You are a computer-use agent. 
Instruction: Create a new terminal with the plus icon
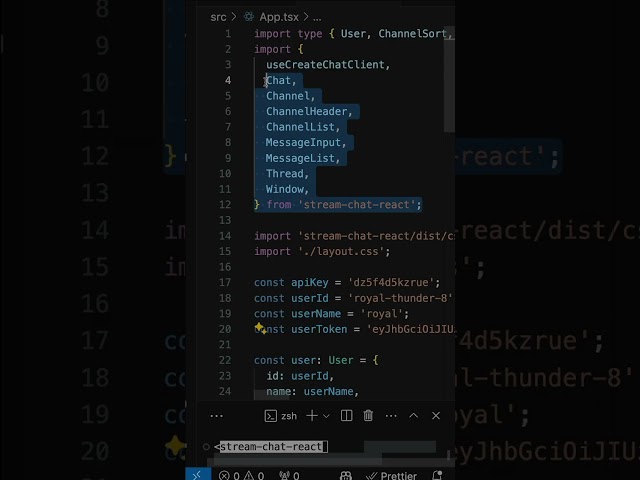[x=312, y=416]
